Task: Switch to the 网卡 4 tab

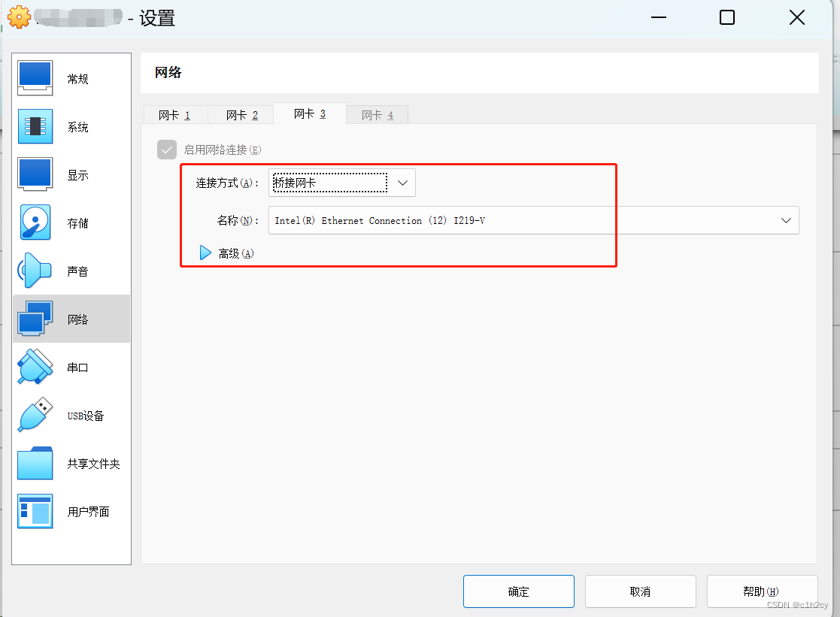Action: pyautogui.click(x=378, y=115)
